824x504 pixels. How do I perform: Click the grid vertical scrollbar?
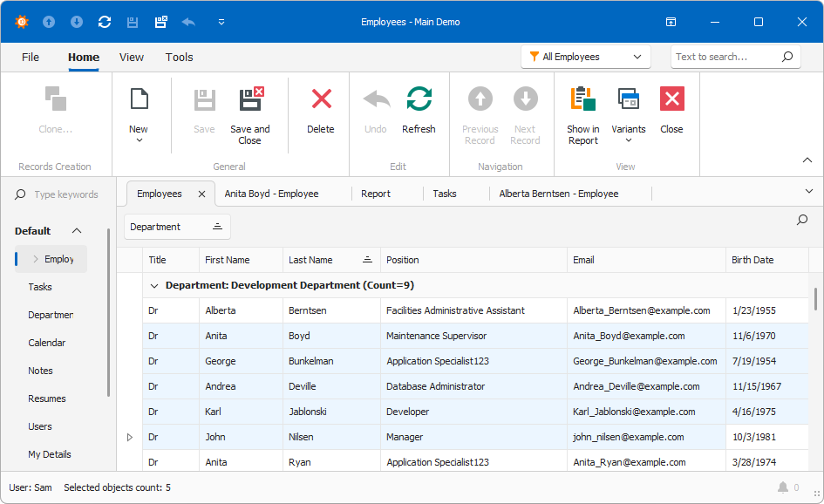coord(815,298)
